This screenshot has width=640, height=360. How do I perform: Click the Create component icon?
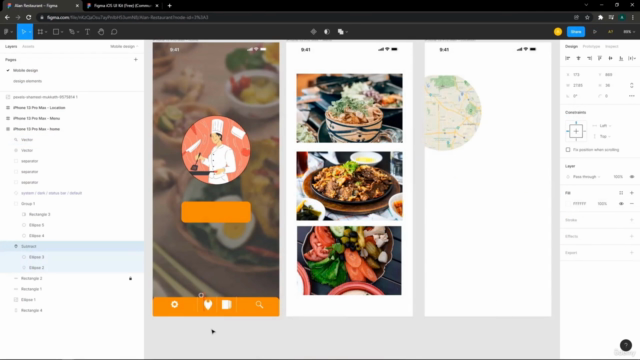[313, 32]
